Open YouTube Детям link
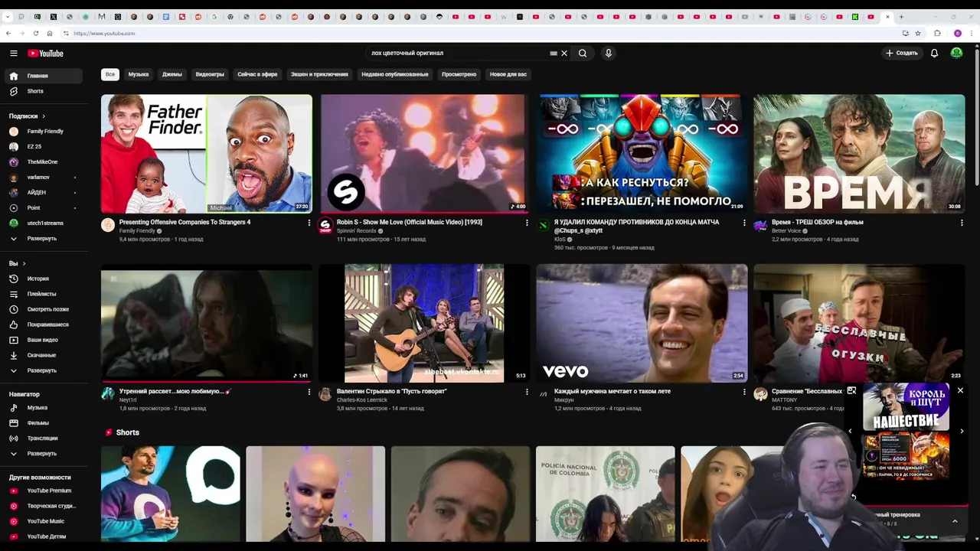This screenshot has width=980, height=551. [44, 536]
